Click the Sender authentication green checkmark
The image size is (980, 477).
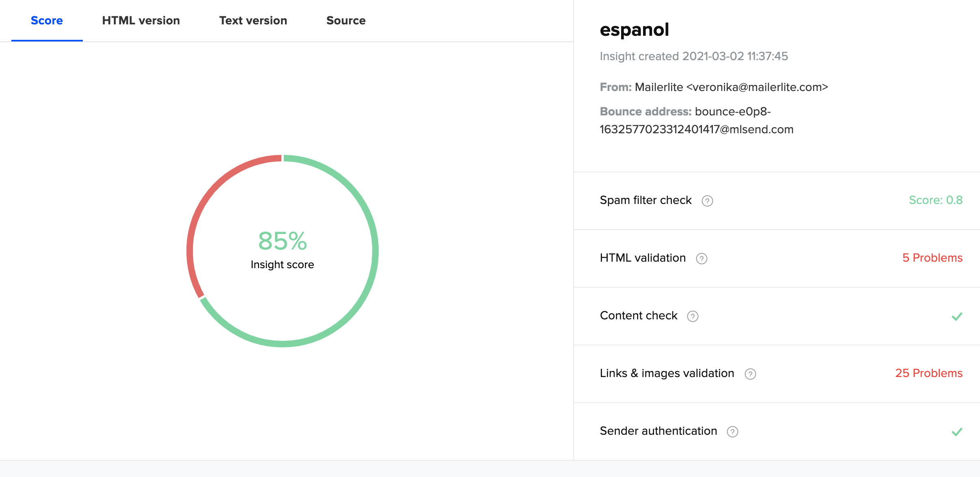pos(957,431)
